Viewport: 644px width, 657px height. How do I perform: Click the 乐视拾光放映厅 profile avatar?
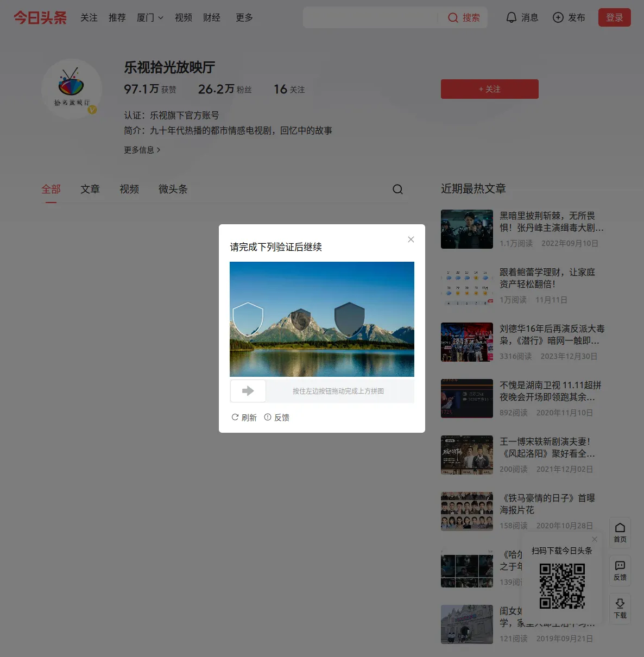click(71, 89)
